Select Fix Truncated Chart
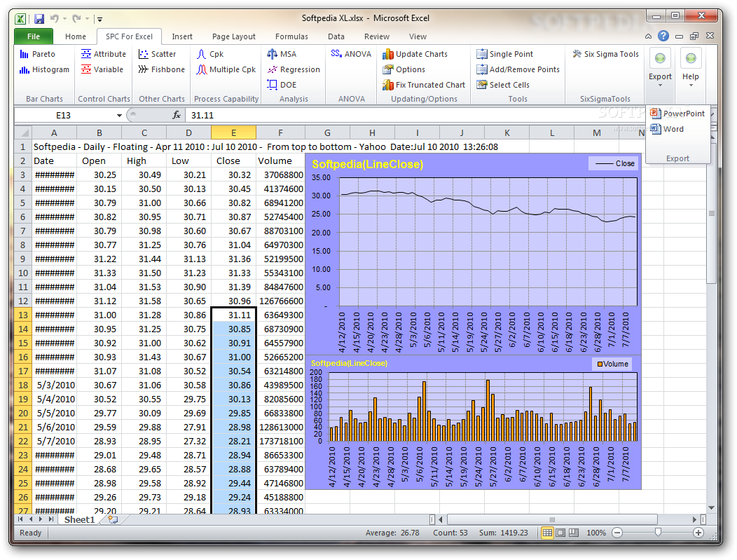The width and height of the screenshot is (737, 560). pos(423,85)
